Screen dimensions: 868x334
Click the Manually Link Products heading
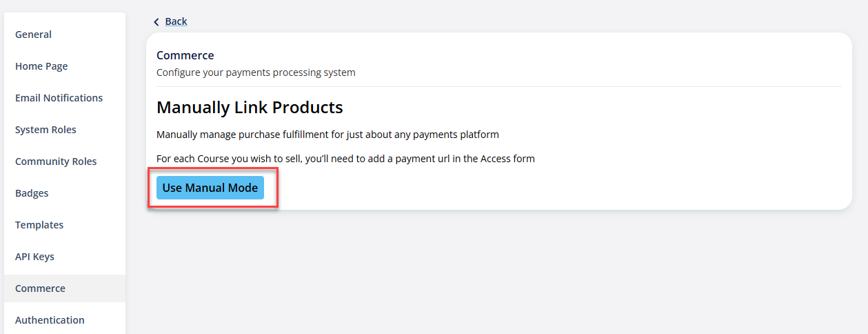click(x=250, y=108)
